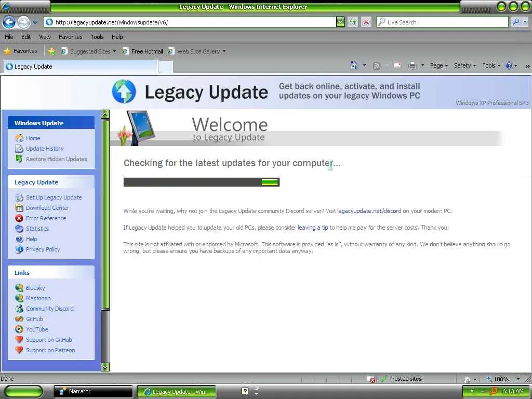Click the Read Mail envelope icon
532x399 pixels.
click(397, 65)
